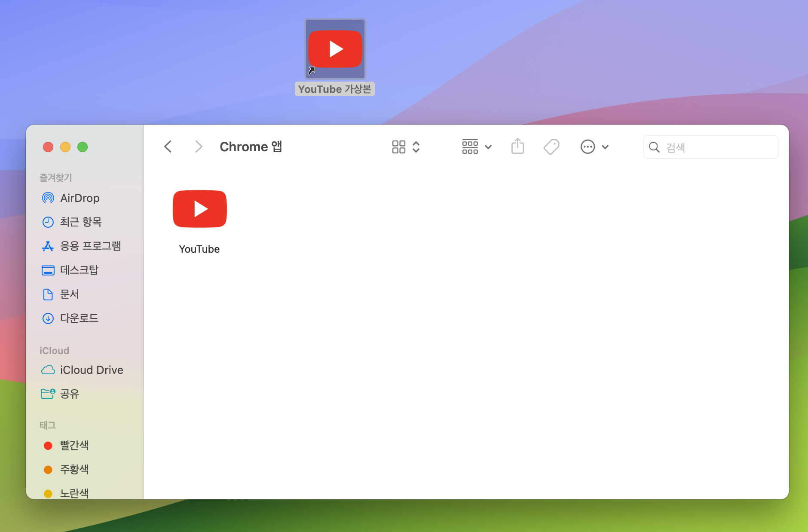Click the YouTube file name label
Image resolution: width=808 pixels, height=532 pixels.
(199, 249)
